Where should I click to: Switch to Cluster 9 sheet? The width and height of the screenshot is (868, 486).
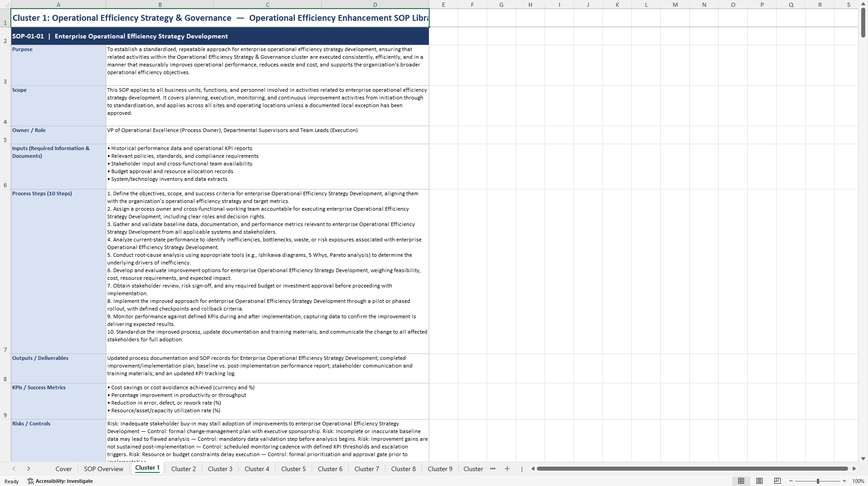point(440,469)
